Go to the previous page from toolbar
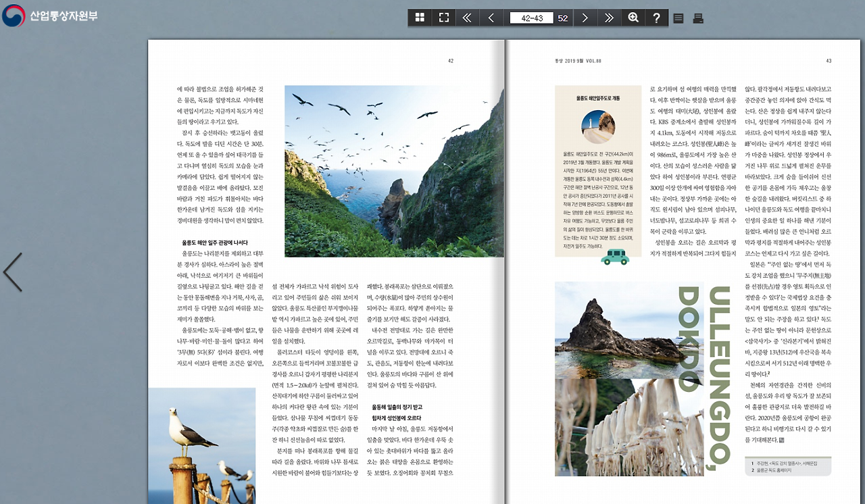Image resolution: width=865 pixels, height=504 pixels. (x=491, y=18)
